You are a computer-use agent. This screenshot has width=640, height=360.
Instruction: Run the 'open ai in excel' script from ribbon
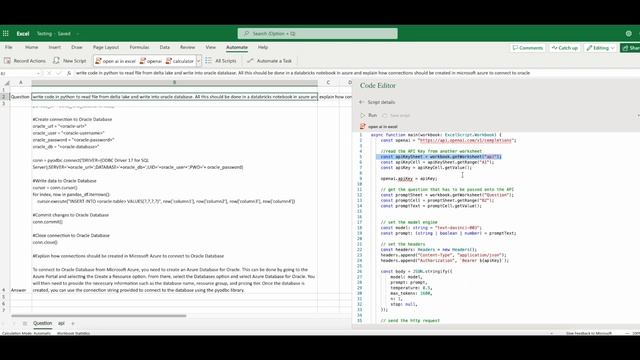(x=115, y=61)
